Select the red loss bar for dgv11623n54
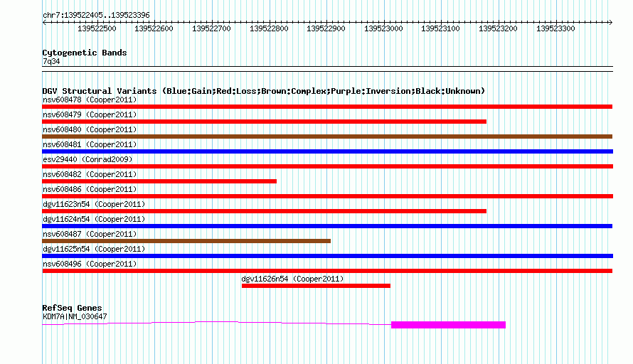The image size is (633, 364). pyautogui.click(x=265, y=211)
